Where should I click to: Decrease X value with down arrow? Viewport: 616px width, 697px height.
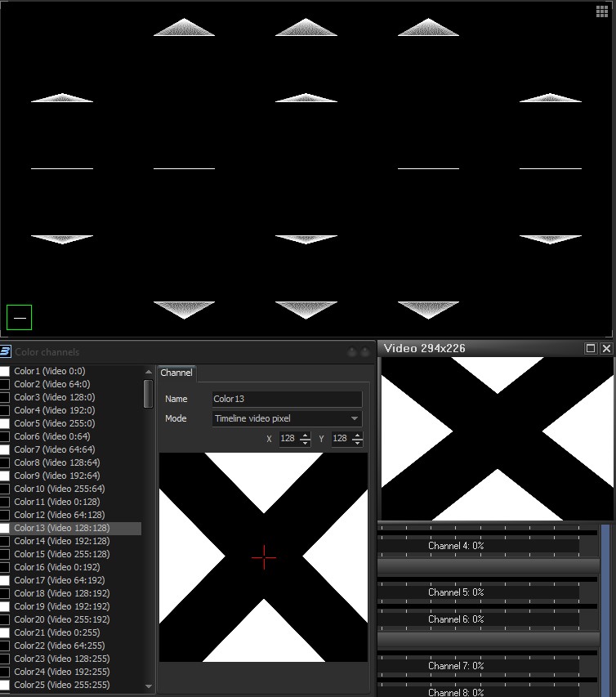[x=305, y=442]
